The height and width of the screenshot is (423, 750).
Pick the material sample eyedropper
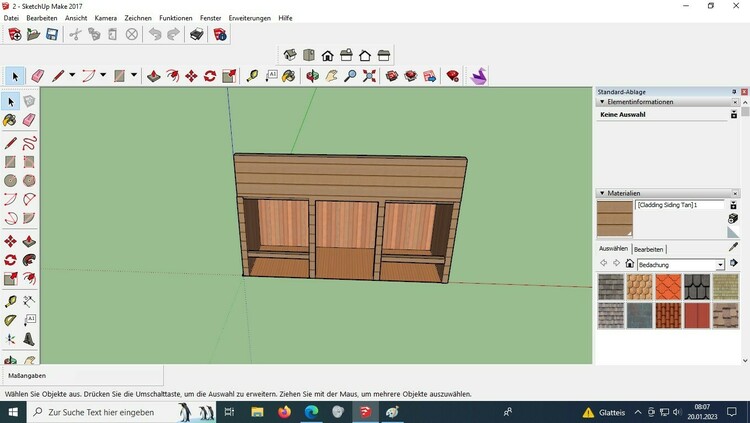(732, 247)
